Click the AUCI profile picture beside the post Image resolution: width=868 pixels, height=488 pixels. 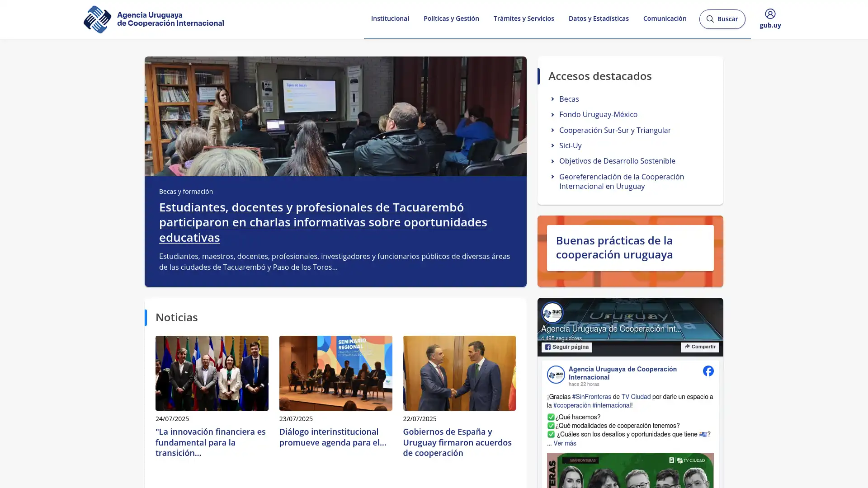556,375
